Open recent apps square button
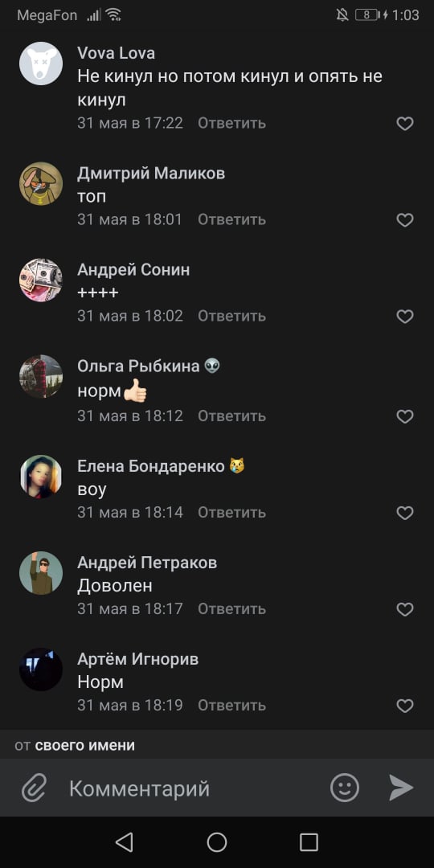 309,842
